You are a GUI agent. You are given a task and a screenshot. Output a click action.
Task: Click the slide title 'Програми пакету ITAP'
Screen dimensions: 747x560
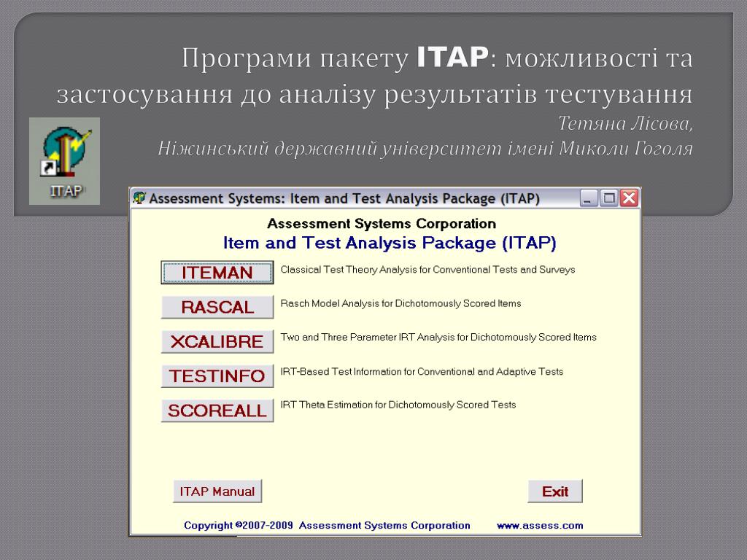(x=335, y=58)
